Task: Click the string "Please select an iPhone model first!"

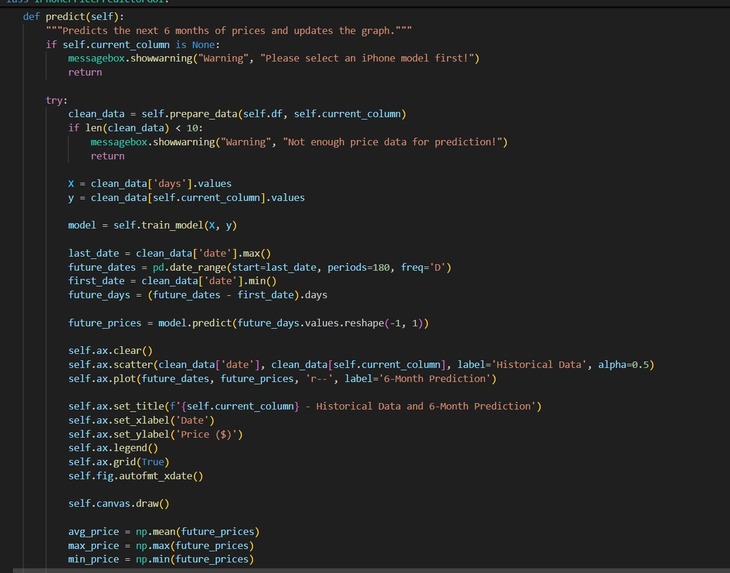Action: [367, 58]
